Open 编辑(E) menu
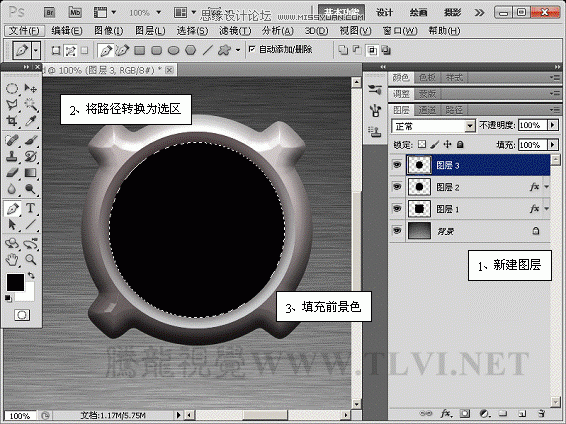This screenshot has height=424, width=566. click(67, 31)
